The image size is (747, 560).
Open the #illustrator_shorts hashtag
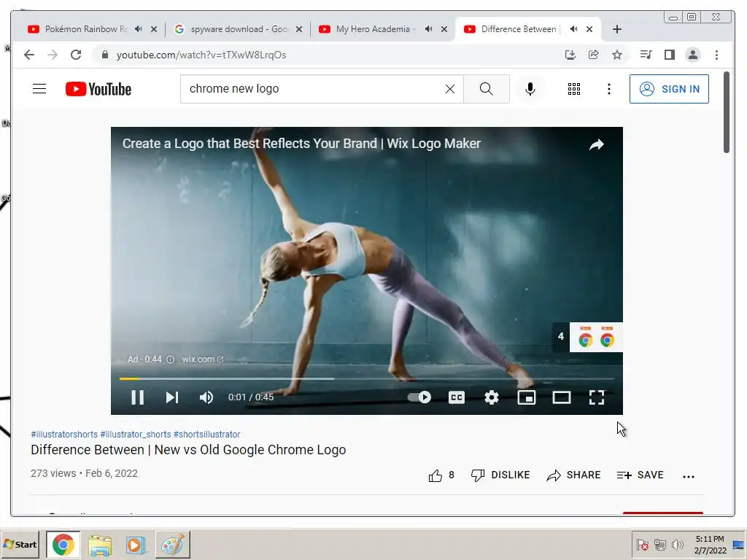(x=135, y=435)
